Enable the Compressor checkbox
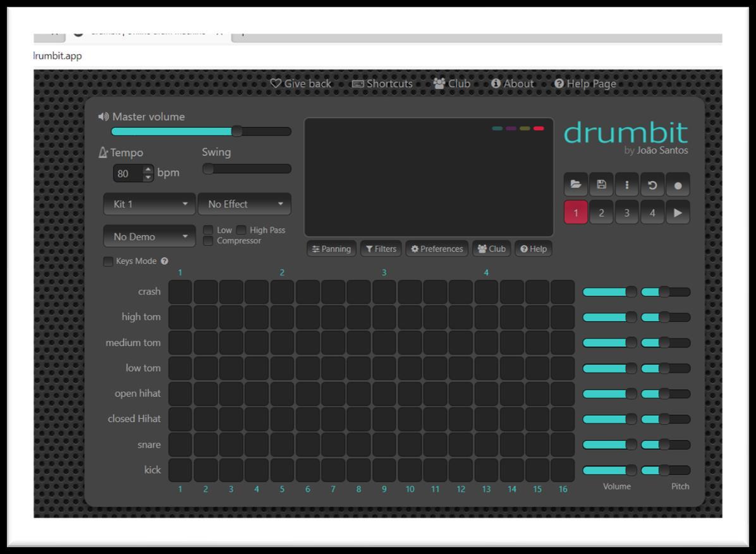 tap(209, 241)
